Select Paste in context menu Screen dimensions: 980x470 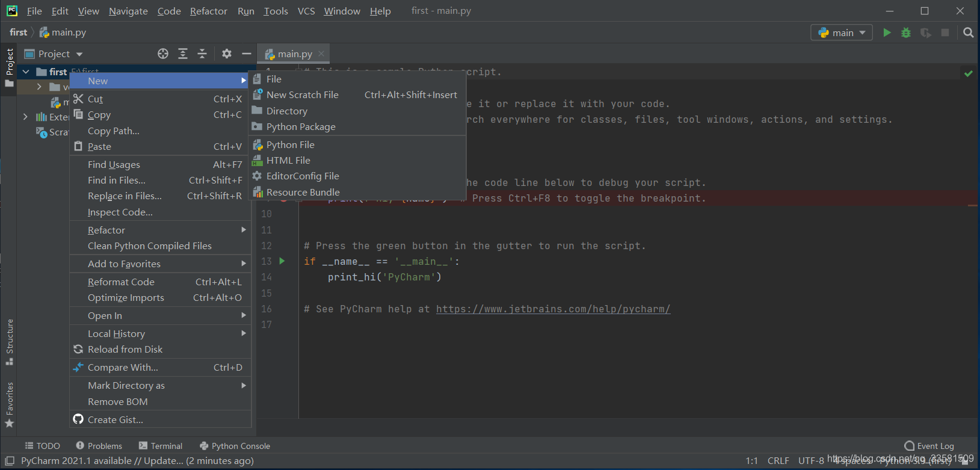click(160, 146)
